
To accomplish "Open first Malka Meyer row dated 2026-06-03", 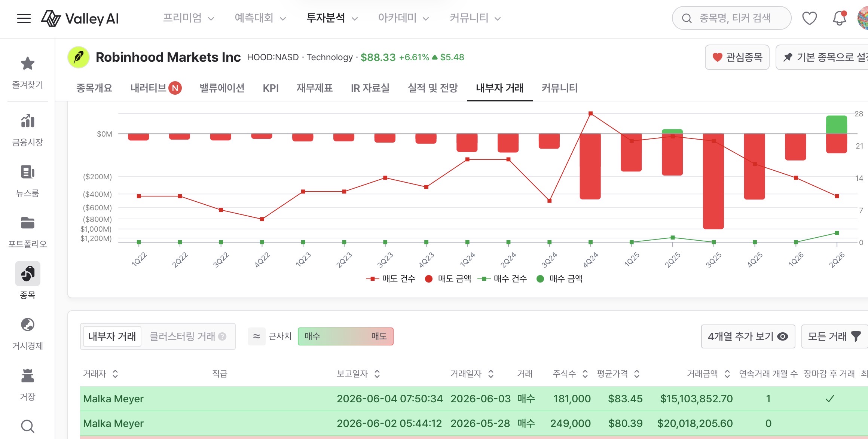I will click(474, 399).
